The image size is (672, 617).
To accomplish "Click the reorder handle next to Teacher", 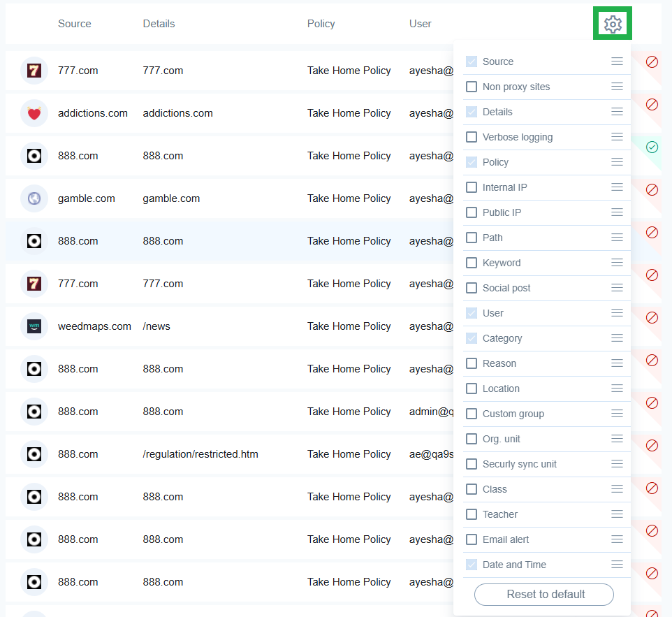I will (617, 514).
